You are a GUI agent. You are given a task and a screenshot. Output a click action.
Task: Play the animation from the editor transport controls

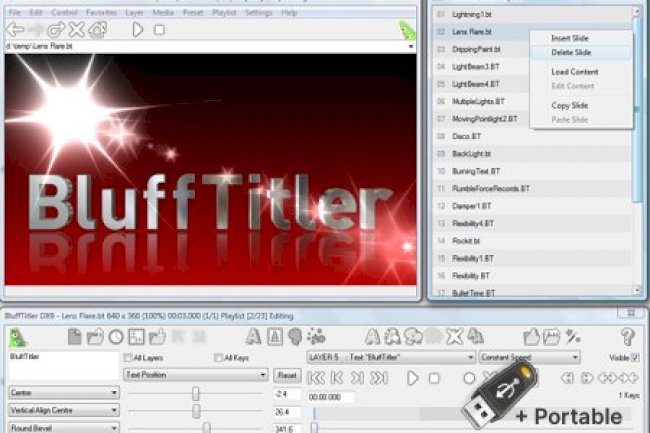412,378
